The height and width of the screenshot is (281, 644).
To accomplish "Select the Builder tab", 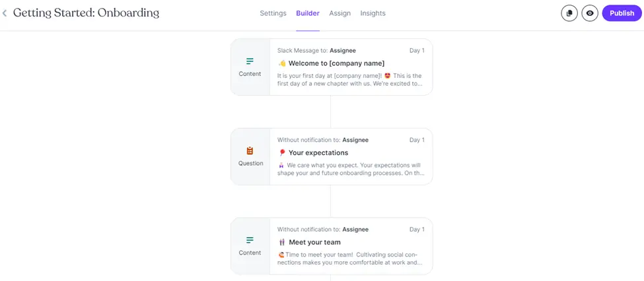I will pos(308,13).
